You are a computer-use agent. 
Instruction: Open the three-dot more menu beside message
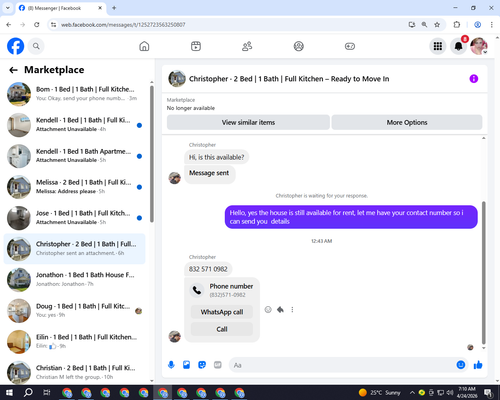292,310
